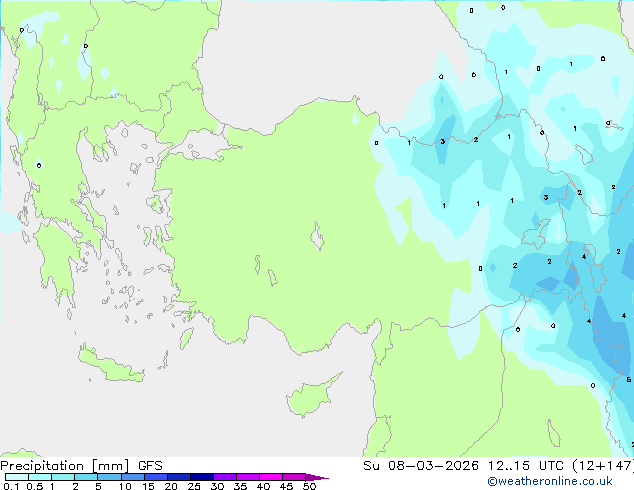Pick the 15–20 mm blue legend swatch
Viewport: 634px width, 490px height.
155,477
